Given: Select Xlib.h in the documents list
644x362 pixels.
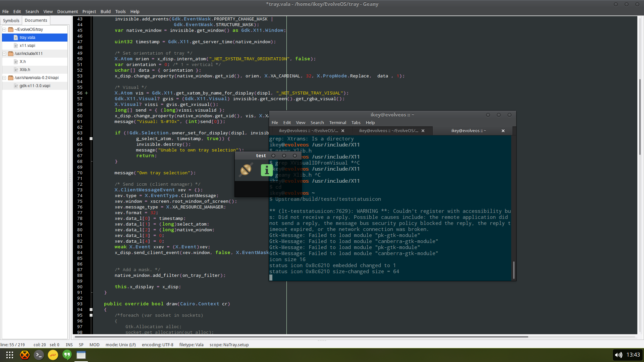Looking at the screenshot, I should [35, 70].
